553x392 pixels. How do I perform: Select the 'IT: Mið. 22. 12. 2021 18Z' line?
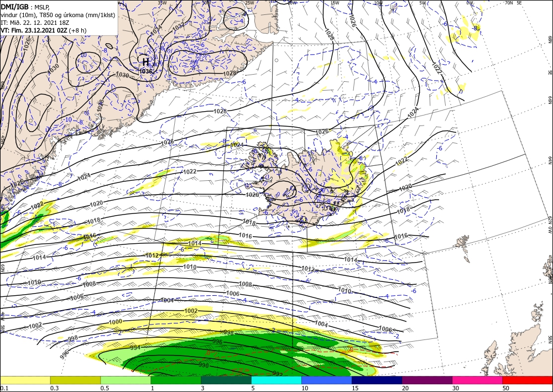(x=35, y=22)
